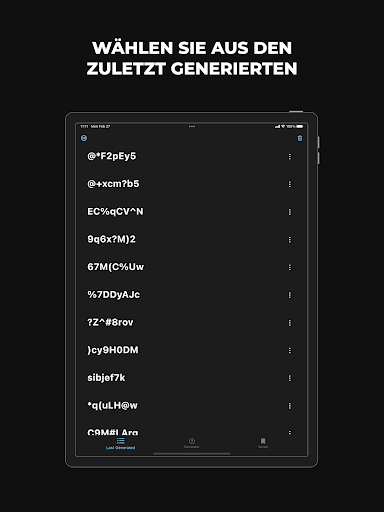Viewport: 384px width, 512px height.
Task: Select the Last Generated tab
Action: [x=120, y=444]
